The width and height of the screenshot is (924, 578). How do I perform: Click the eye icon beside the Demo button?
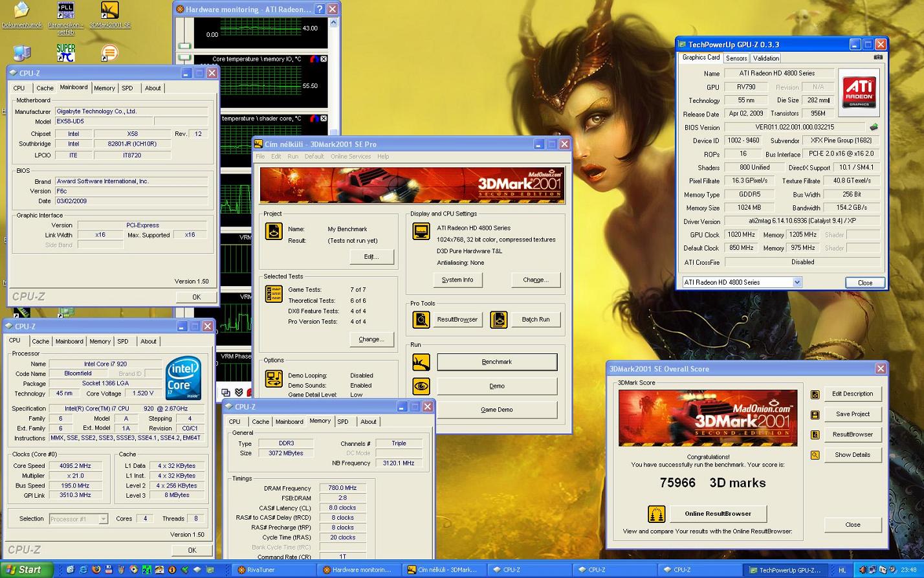[421, 386]
